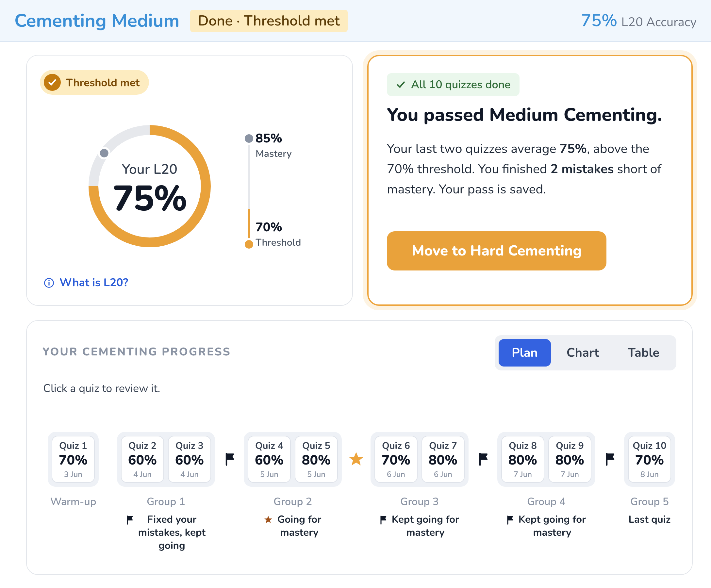This screenshot has height=588, width=711.
Task: Click the Warm-up group label
Action: point(73,501)
